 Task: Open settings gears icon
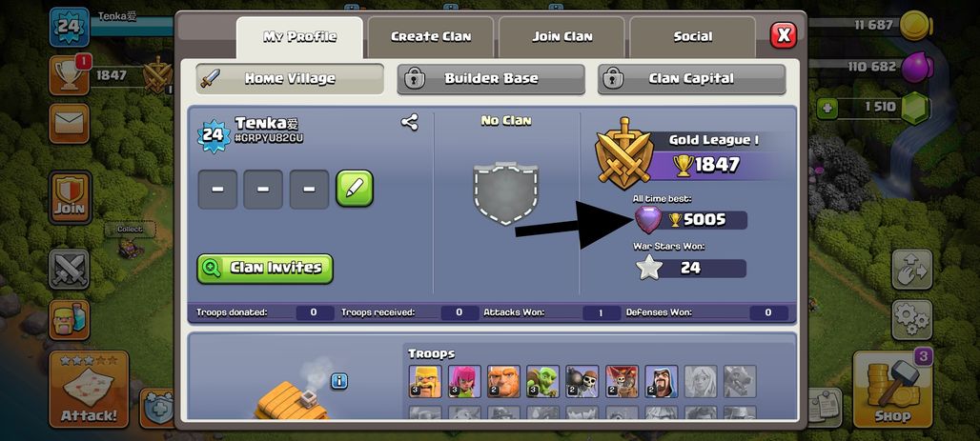(912, 319)
